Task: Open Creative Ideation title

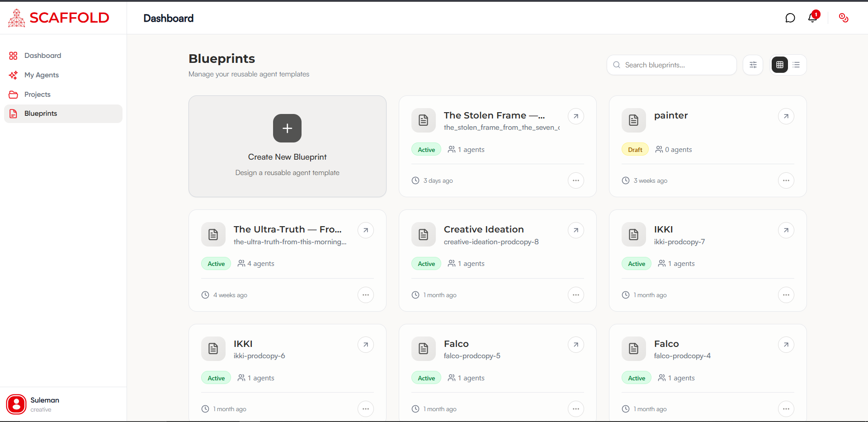Action: tap(484, 229)
